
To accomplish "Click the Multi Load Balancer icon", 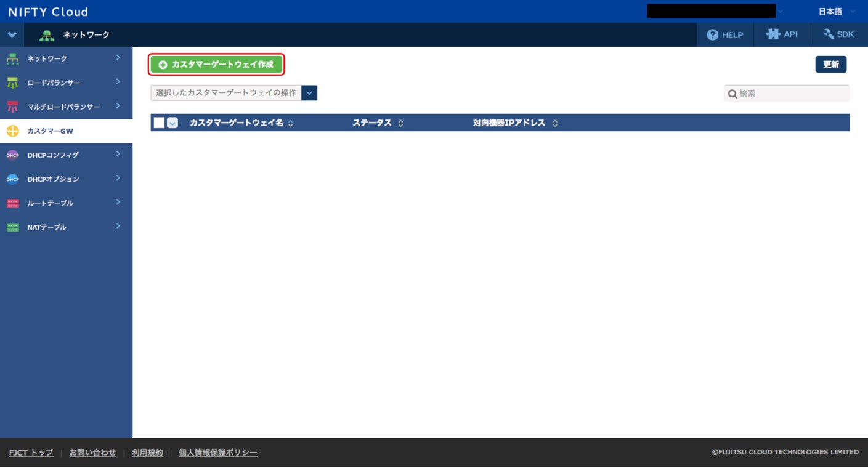I will pyautogui.click(x=12, y=107).
